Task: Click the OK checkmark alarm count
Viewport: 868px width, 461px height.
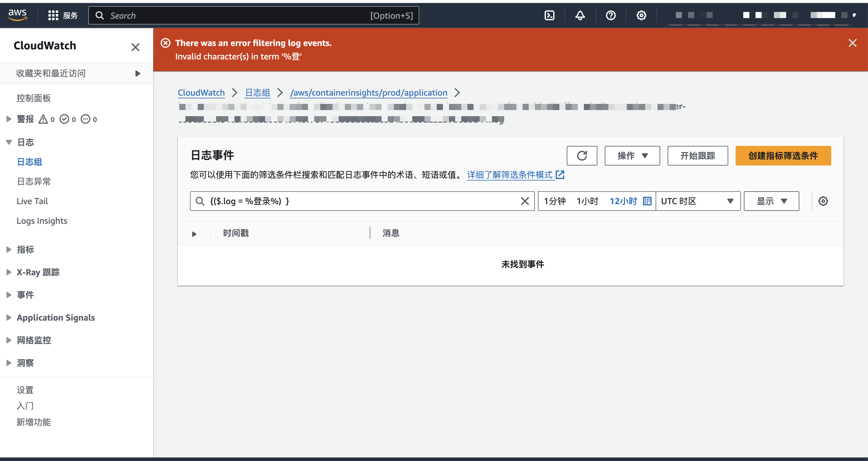Action: pos(68,119)
